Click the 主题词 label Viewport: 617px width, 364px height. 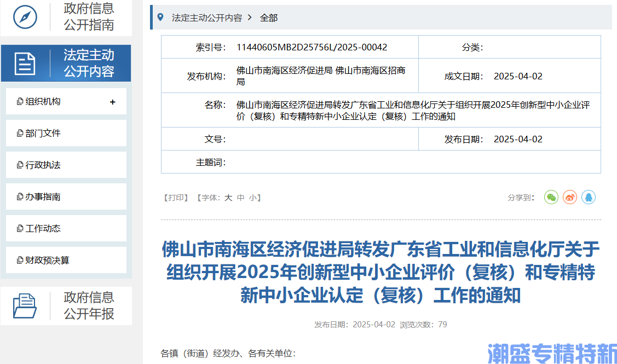[x=211, y=162]
